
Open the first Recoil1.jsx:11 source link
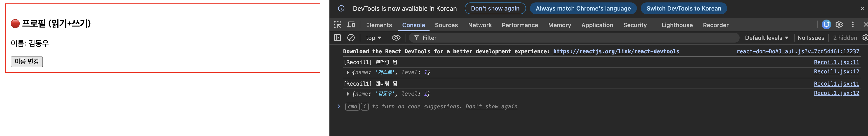836,62
